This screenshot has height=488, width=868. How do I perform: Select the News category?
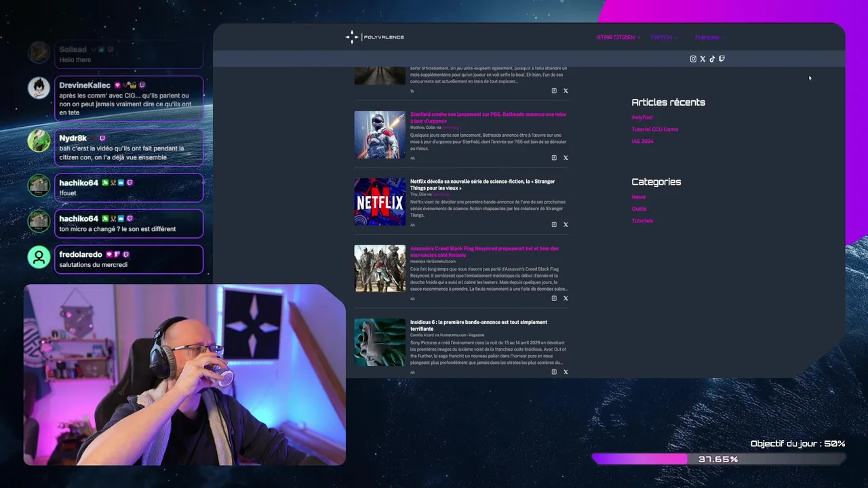point(639,197)
